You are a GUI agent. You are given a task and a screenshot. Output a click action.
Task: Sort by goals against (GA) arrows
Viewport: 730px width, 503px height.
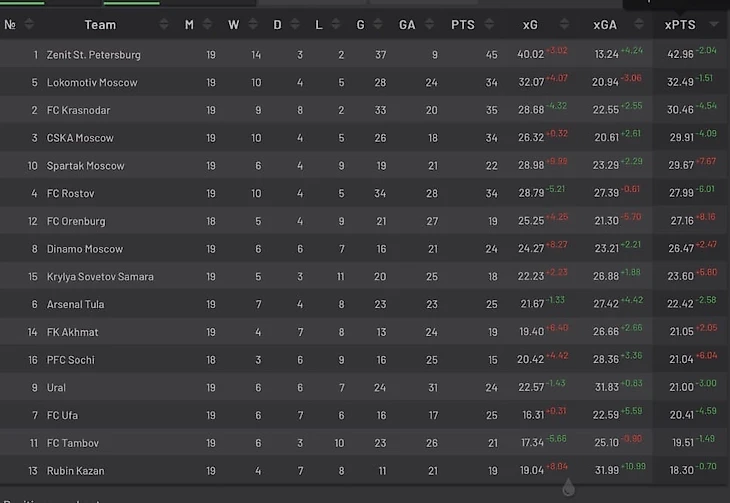click(x=429, y=24)
